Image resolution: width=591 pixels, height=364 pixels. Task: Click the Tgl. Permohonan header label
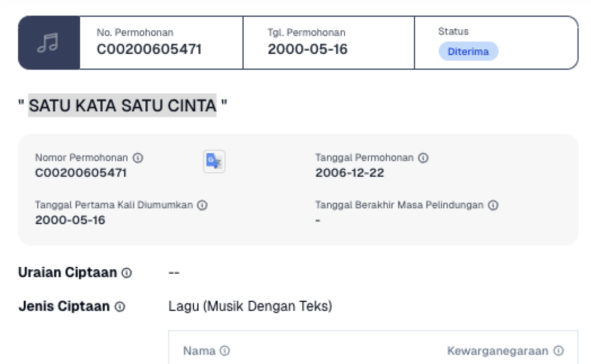(306, 32)
